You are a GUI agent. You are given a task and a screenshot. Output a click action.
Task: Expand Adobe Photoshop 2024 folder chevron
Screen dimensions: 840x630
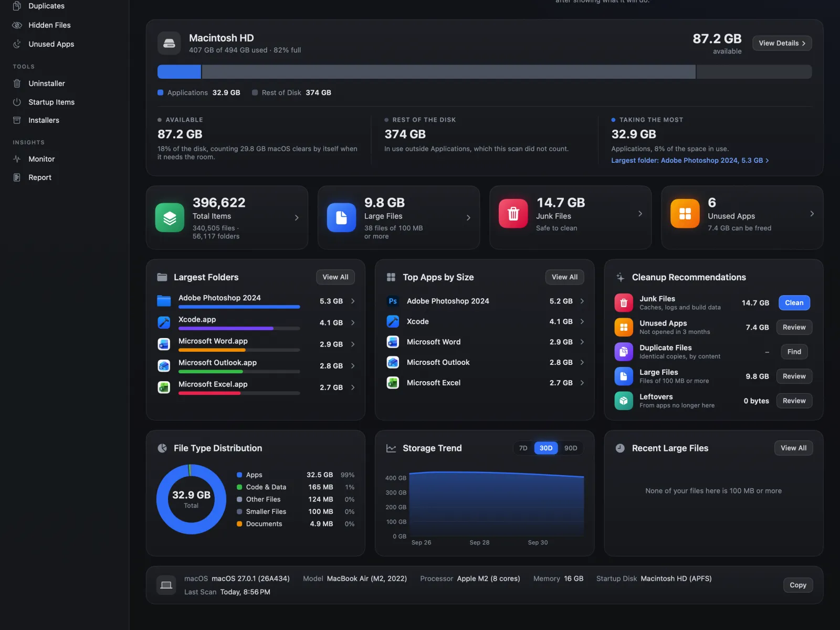[353, 301]
